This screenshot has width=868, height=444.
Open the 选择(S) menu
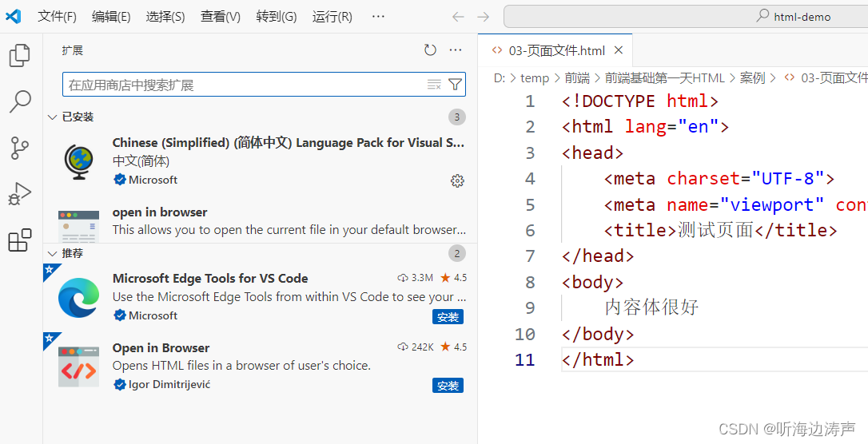click(165, 17)
